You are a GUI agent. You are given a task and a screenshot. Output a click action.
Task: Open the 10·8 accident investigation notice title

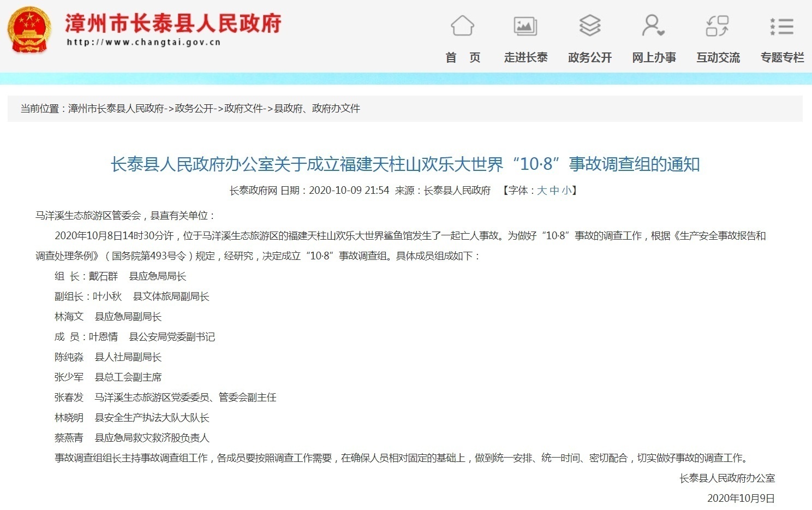(x=406, y=164)
